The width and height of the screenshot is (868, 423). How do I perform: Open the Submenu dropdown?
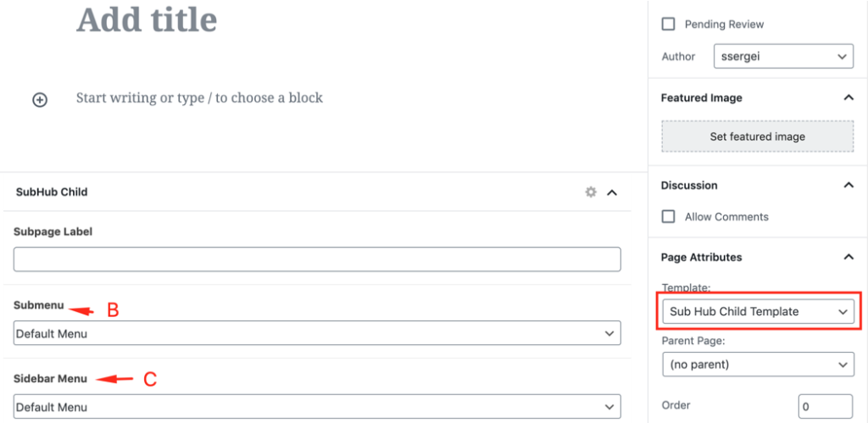coord(317,334)
